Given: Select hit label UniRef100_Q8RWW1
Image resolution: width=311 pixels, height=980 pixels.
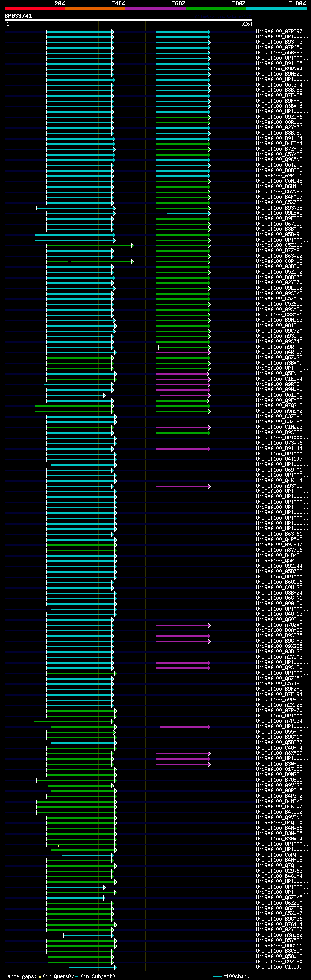Looking at the screenshot, I should (x=279, y=122).
